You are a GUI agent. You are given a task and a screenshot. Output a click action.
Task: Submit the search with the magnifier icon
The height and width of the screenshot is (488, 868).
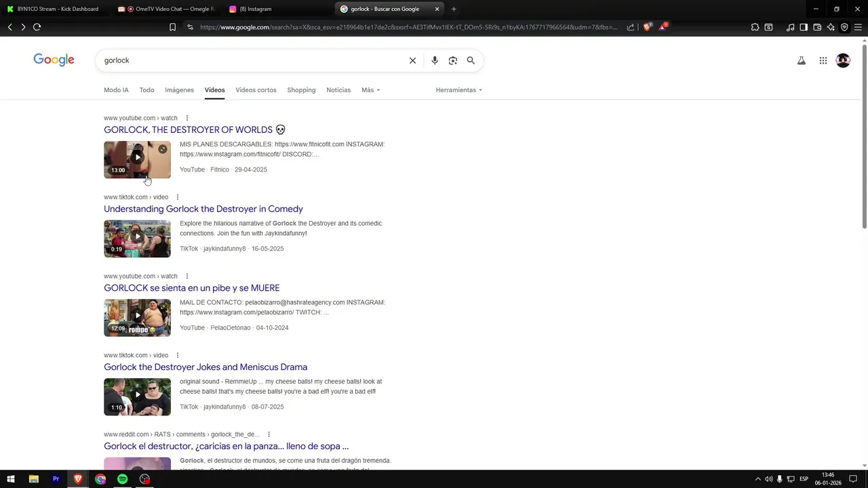pyautogui.click(x=471, y=60)
